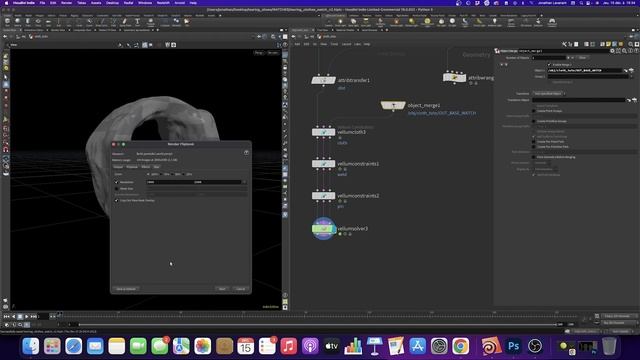640x360 pixels.
Task: Select the Box tool on the Create shelf
Action: (x=7, y=22)
